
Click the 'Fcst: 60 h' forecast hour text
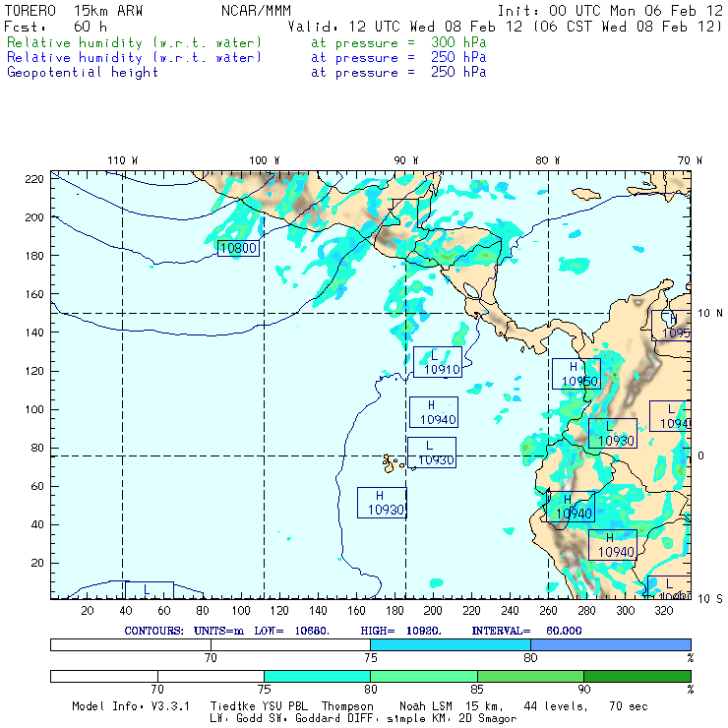pos(56,27)
